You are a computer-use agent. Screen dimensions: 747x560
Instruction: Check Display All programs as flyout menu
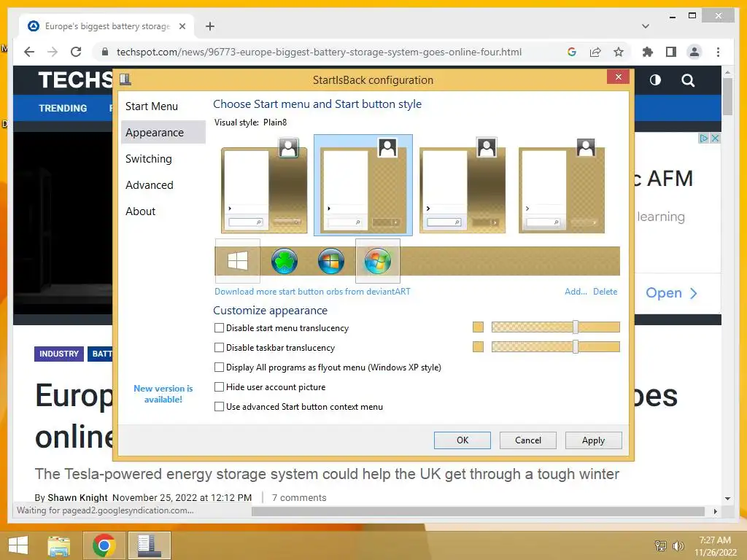219,367
